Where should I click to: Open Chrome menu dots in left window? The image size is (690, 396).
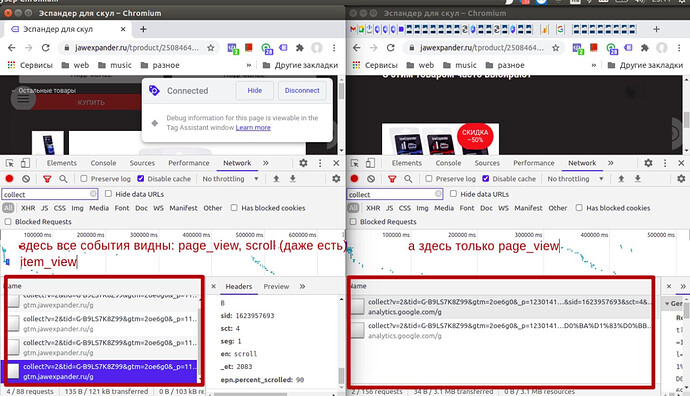coord(334,48)
